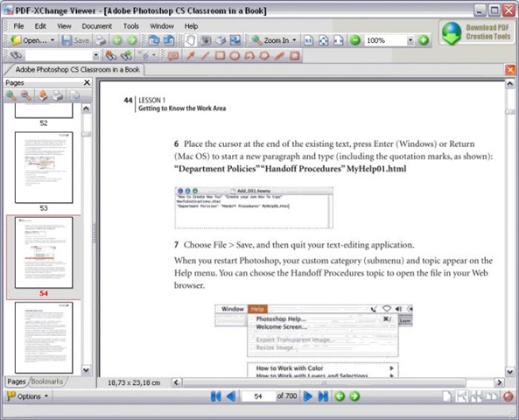519x420 pixels.
Task: Close the document tab with orange X
Action: (x=510, y=70)
